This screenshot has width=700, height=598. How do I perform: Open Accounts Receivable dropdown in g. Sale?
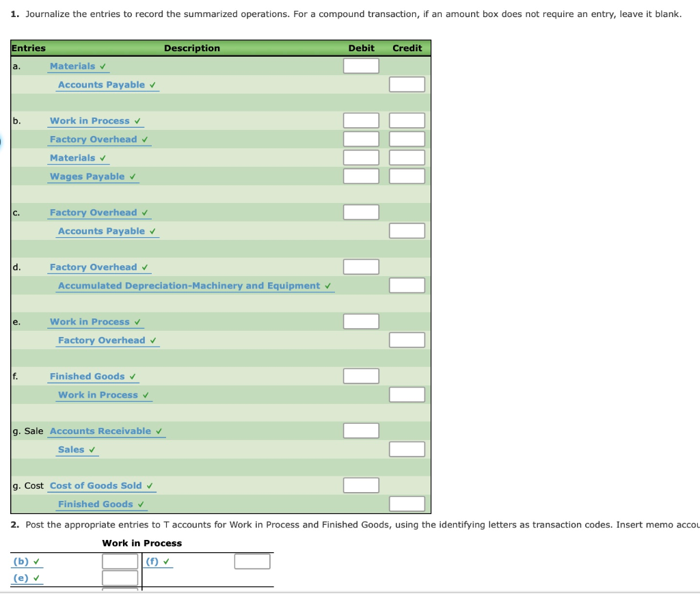pos(106,431)
